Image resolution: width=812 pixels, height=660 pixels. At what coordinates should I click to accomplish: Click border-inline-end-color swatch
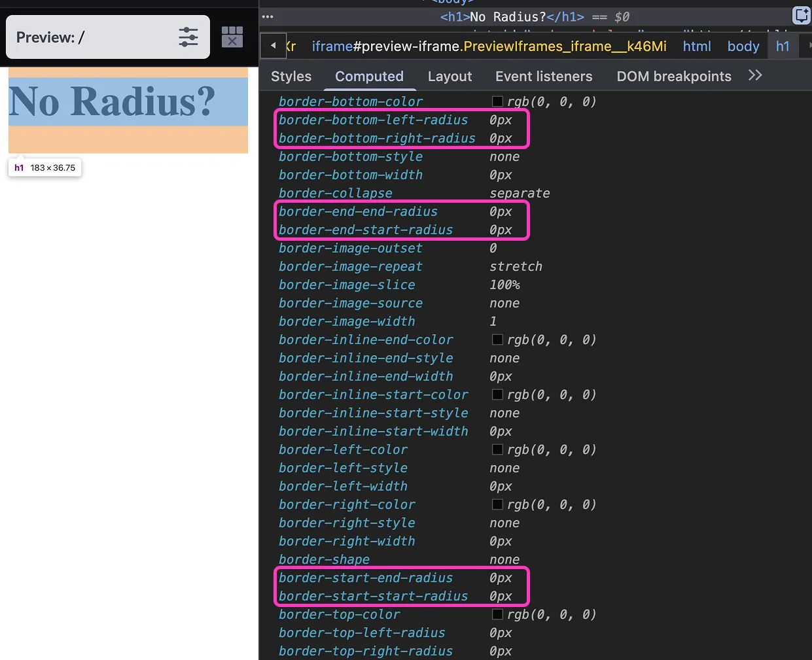[x=497, y=339]
